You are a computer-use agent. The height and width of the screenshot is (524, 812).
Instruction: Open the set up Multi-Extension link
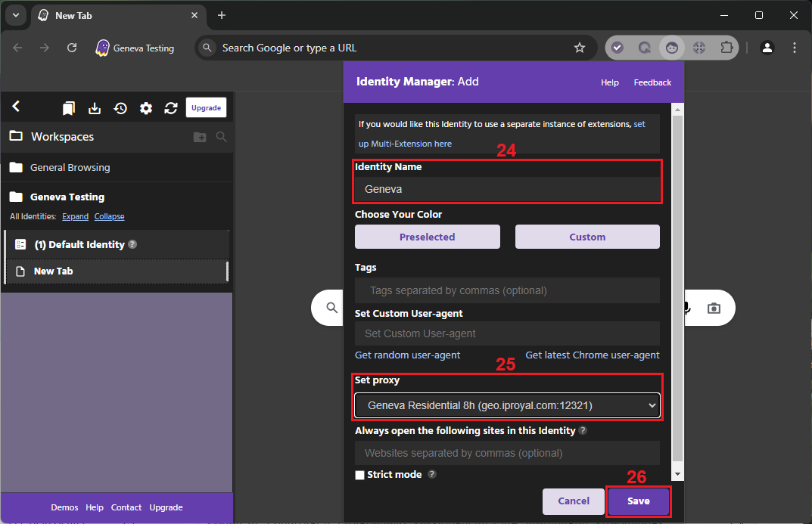(405, 144)
